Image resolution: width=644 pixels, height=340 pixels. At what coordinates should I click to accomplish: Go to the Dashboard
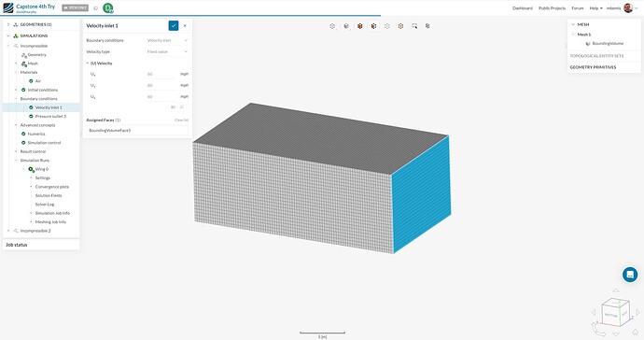point(523,8)
